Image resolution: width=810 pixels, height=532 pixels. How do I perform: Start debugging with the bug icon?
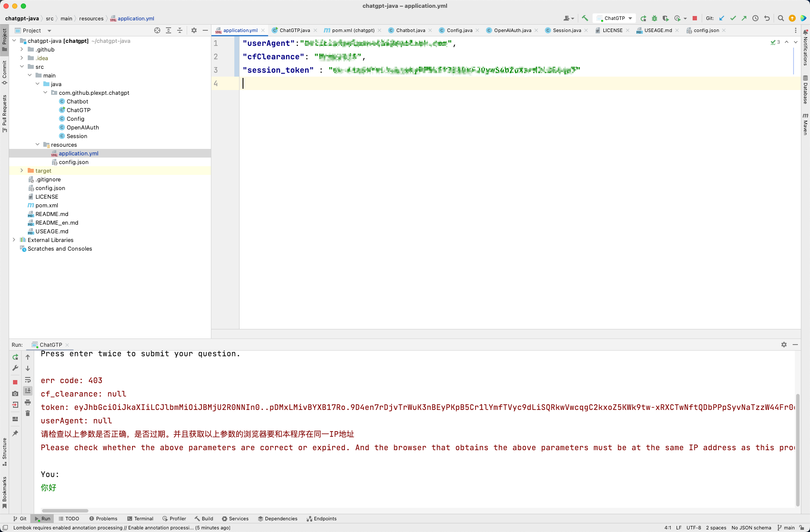pyautogui.click(x=654, y=18)
